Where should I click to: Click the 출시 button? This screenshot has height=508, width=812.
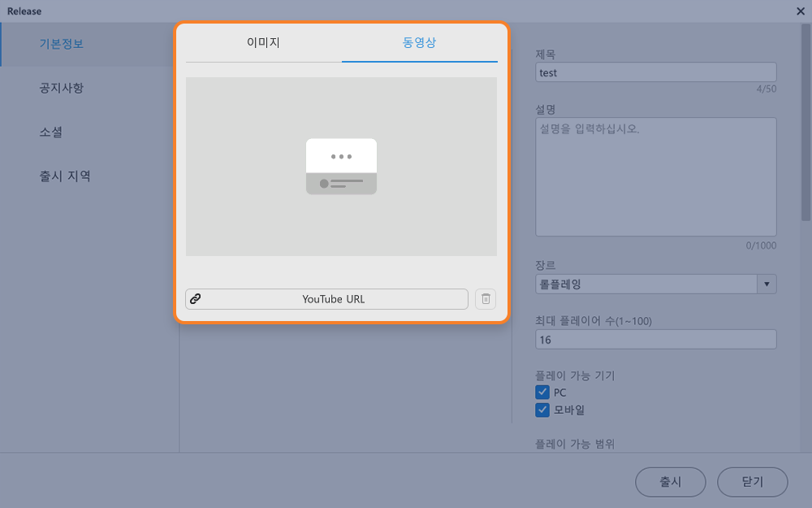point(670,482)
